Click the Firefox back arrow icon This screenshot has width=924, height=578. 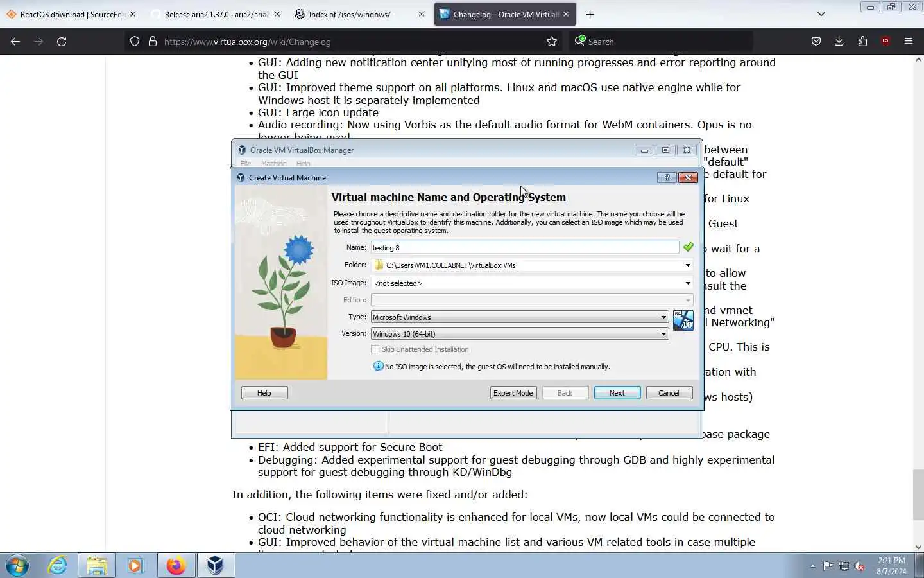tap(15, 41)
